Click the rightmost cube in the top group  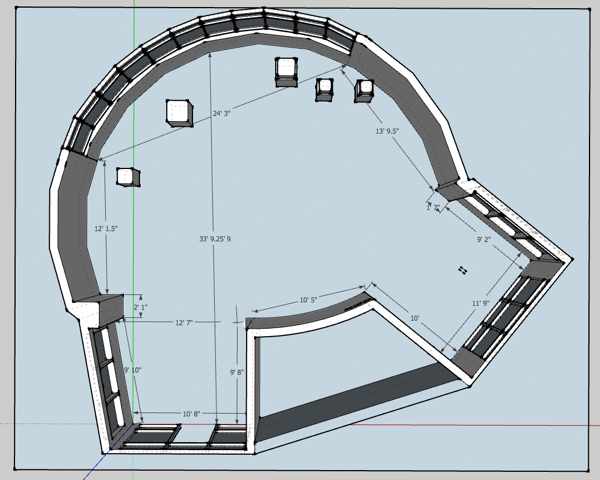(x=363, y=91)
